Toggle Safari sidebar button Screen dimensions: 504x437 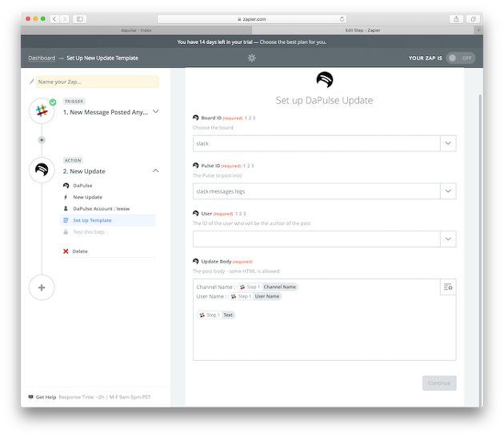[80, 19]
